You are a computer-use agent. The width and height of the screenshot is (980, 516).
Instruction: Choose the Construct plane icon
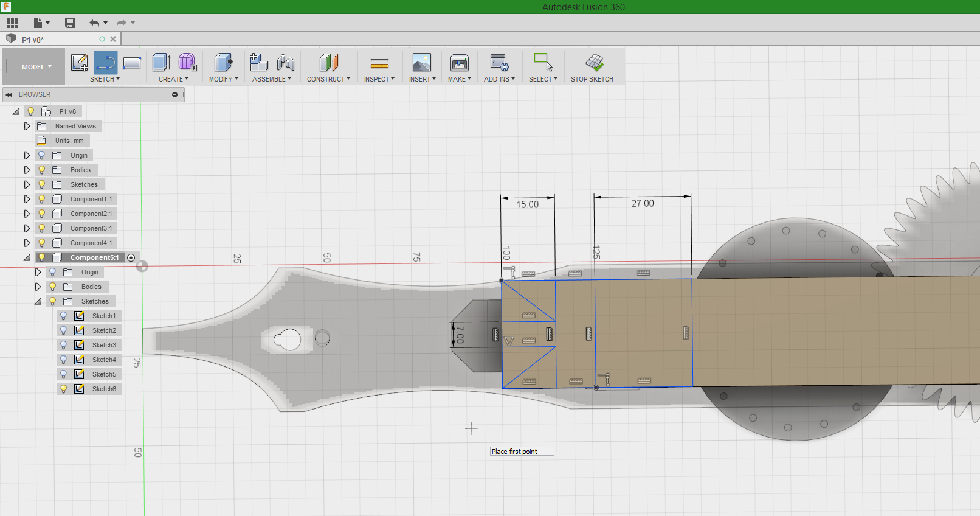point(328,62)
